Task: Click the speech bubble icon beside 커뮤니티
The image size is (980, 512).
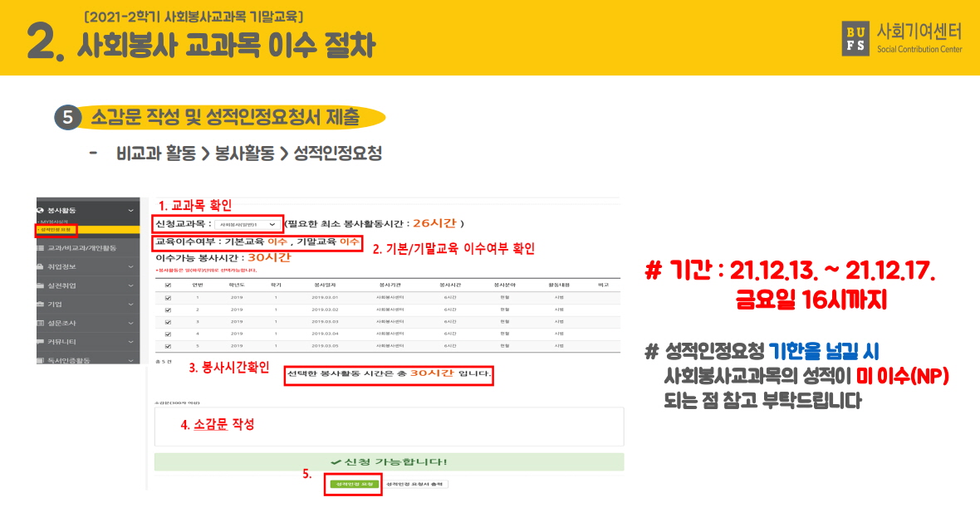Action: (x=41, y=341)
